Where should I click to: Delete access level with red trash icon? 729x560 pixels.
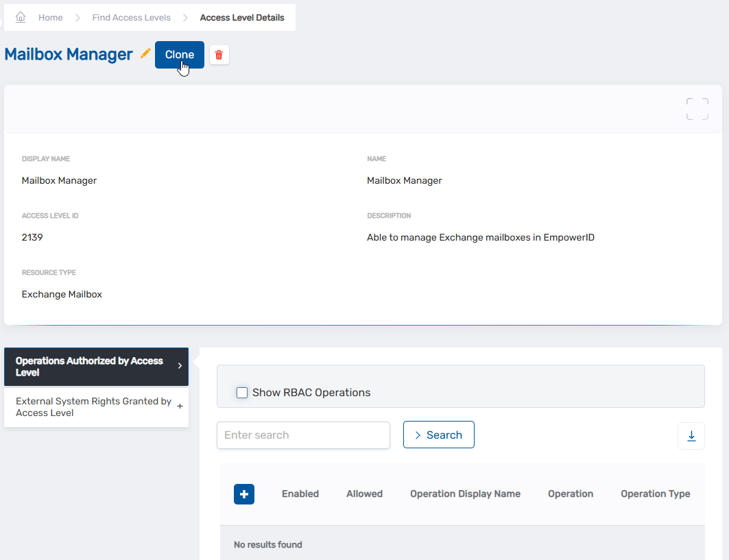pyautogui.click(x=219, y=55)
